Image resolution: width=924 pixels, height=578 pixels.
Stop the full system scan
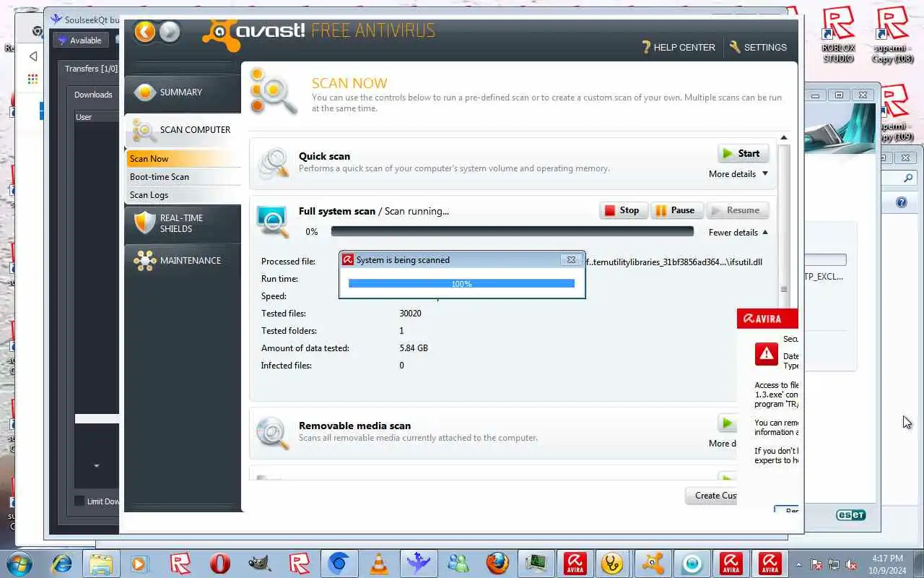[623, 210]
